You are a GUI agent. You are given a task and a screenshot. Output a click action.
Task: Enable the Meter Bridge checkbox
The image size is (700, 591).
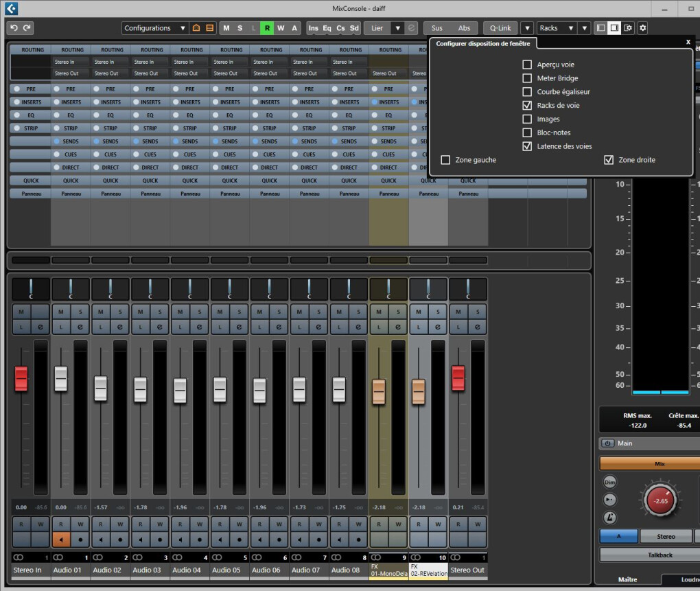[x=527, y=78]
